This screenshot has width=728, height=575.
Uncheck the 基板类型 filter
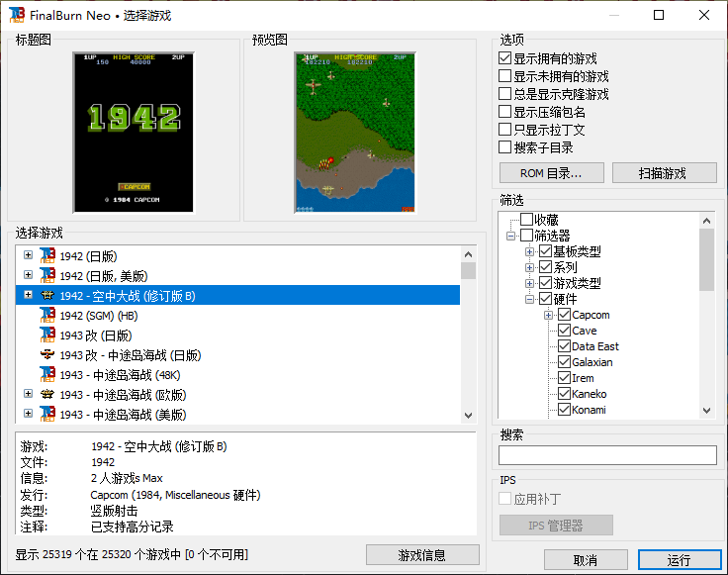tap(546, 251)
